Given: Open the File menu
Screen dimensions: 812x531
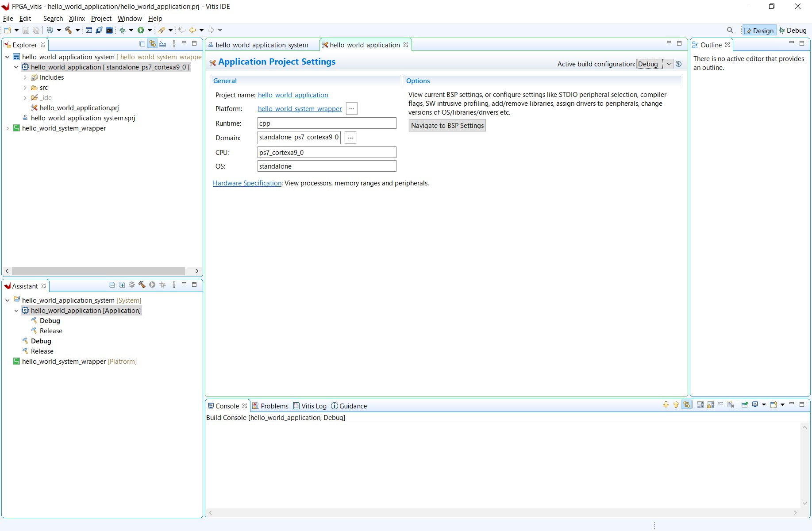Looking at the screenshot, I should 8,19.
